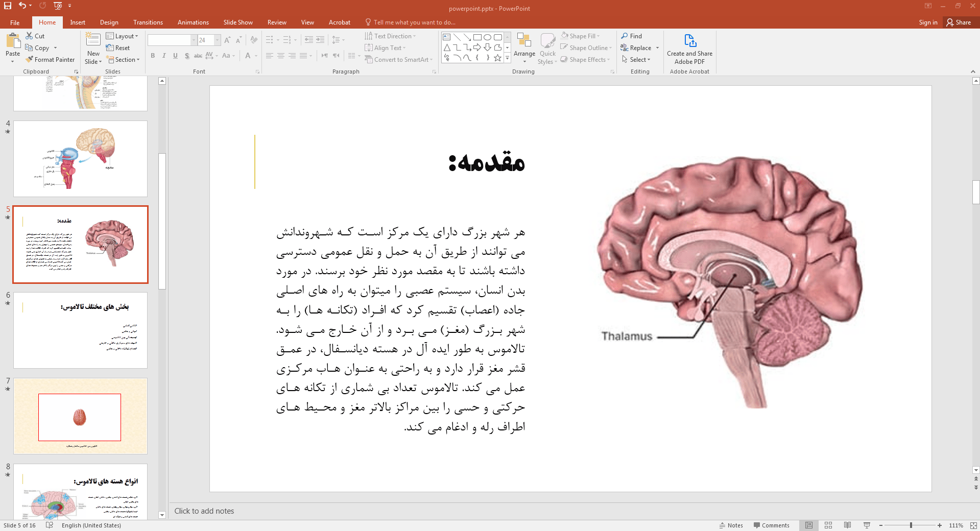
Task: Switch to the Slide Show tab
Action: 237,22
